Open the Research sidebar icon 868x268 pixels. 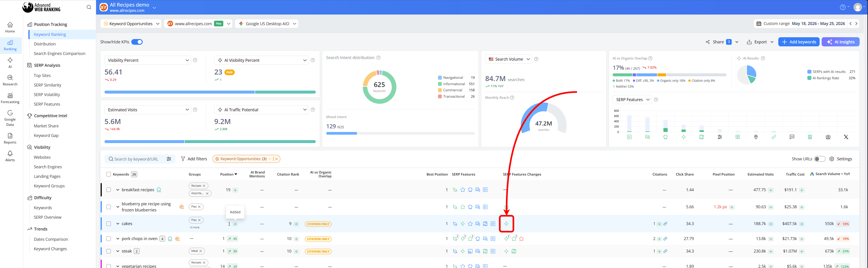pos(10,80)
